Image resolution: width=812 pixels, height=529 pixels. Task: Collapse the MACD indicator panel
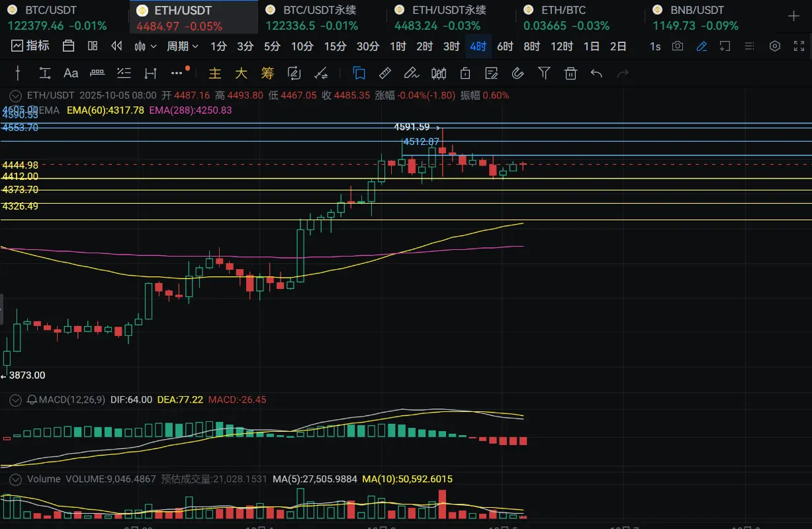(x=14, y=400)
